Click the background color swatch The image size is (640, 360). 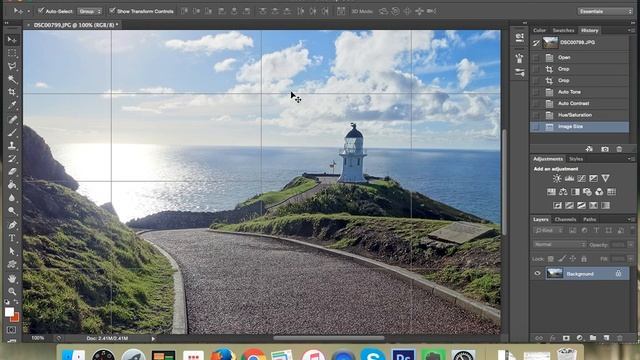[15, 317]
